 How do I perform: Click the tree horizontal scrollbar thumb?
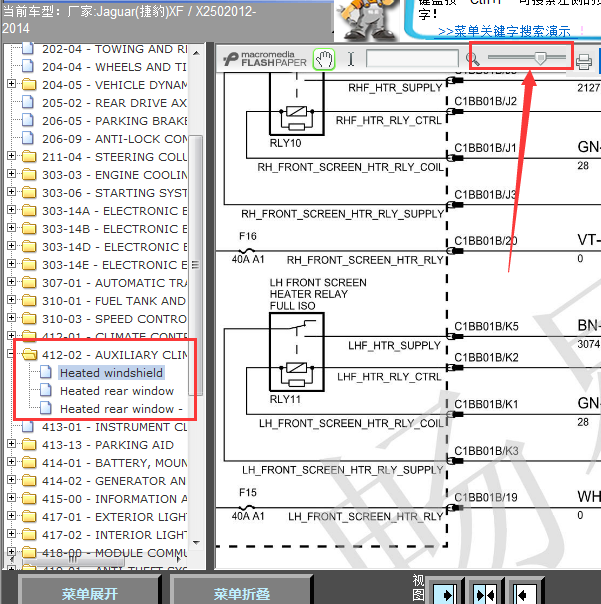pyautogui.click(x=73, y=559)
